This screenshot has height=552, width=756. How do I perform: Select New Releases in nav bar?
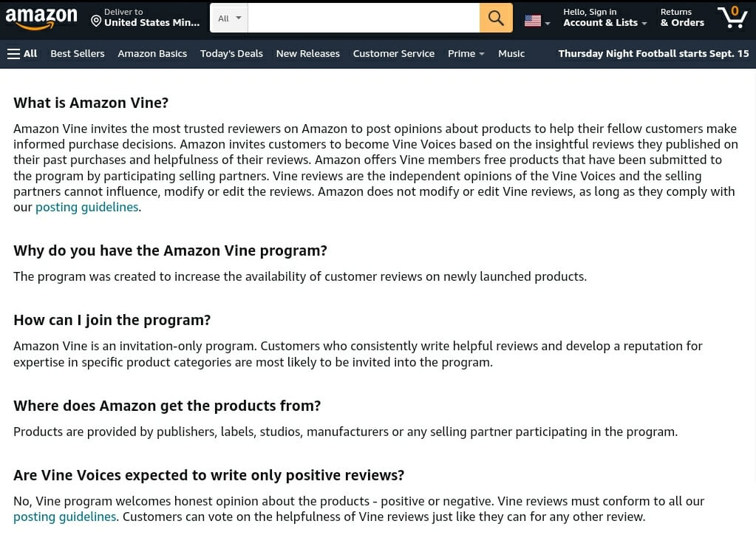pyautogui.click(x=308, y=53)
